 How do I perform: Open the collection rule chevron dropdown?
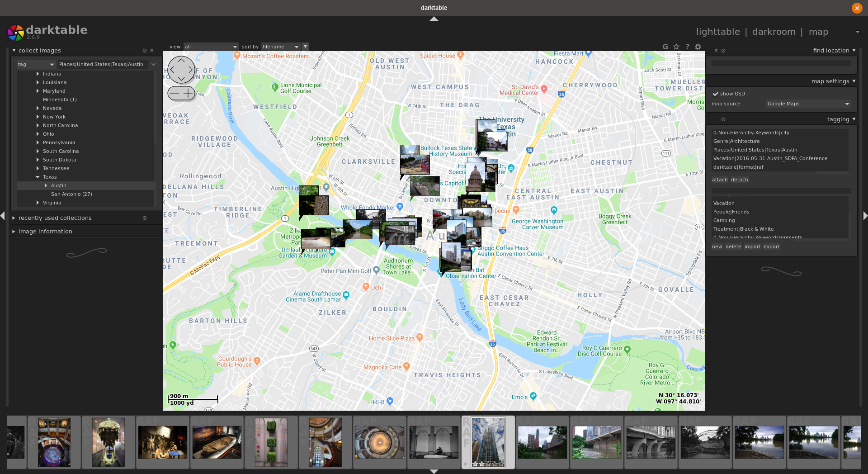click(154, 64)
